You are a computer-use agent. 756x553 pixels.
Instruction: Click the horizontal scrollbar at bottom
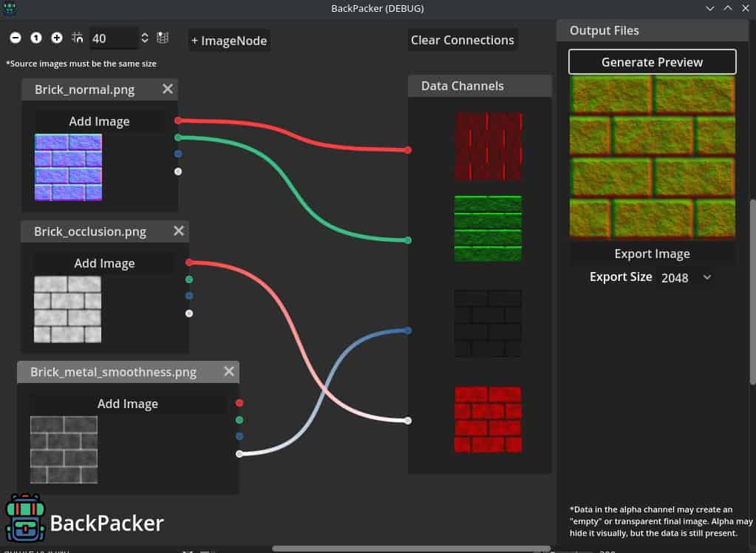[x=412, y=549]
